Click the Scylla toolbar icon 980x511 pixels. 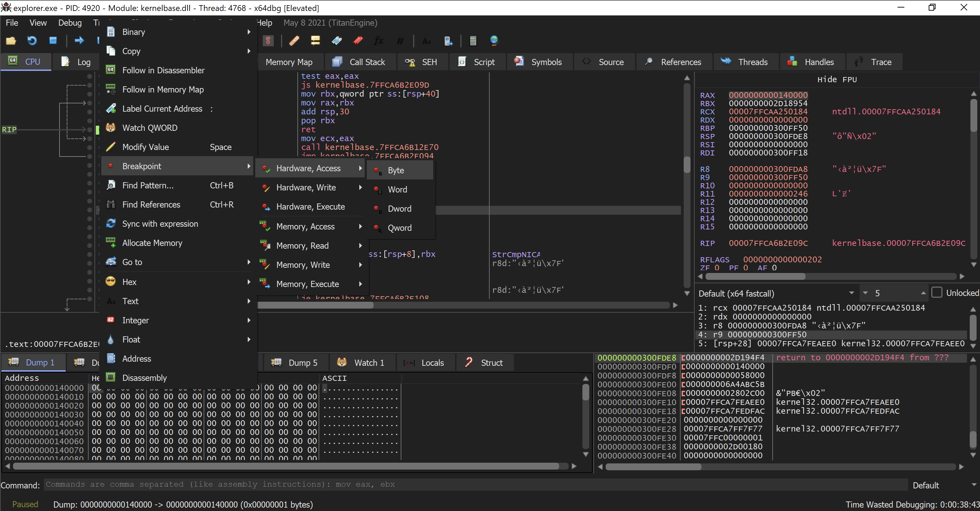click(x=268, y=40)
